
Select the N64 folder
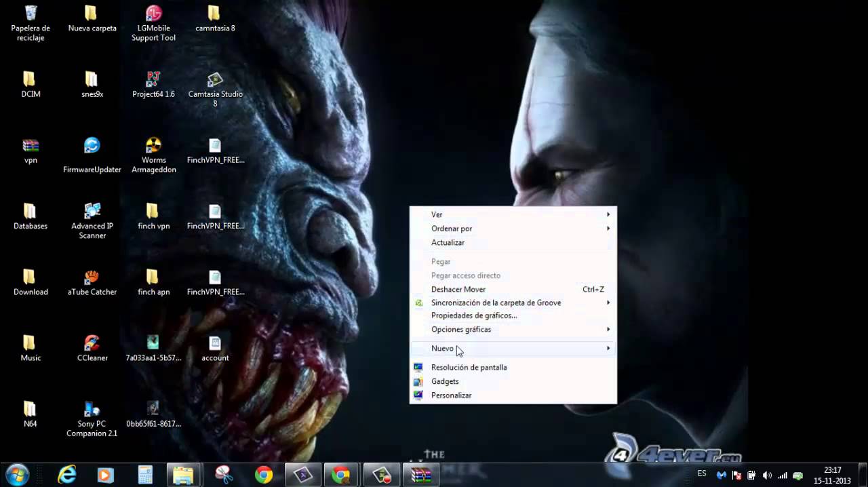31,413
